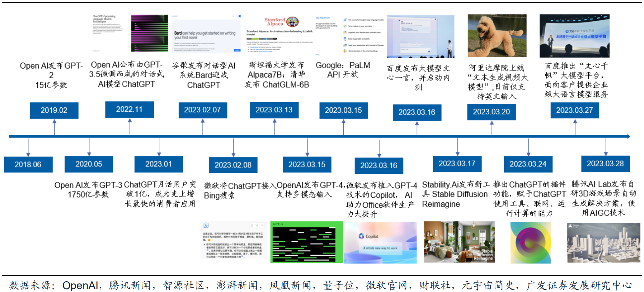Open the Copilot banner image
This screenshot has height=292, width=644.
(380, 243)
